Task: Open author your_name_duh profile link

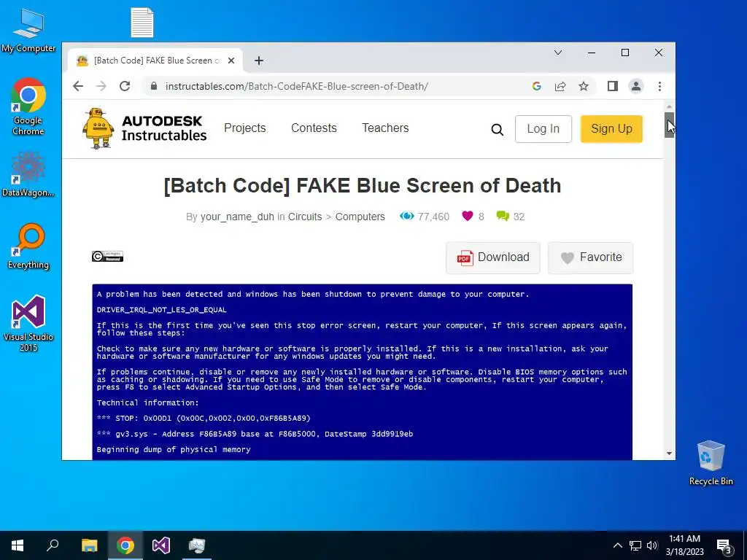Action: click(x=237, y=217)
